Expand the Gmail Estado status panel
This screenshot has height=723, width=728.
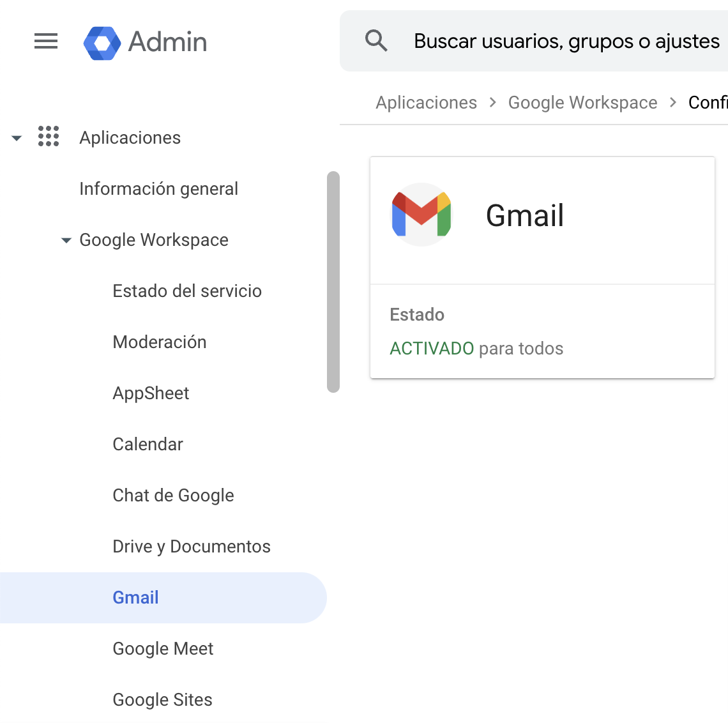pos(542,331)
